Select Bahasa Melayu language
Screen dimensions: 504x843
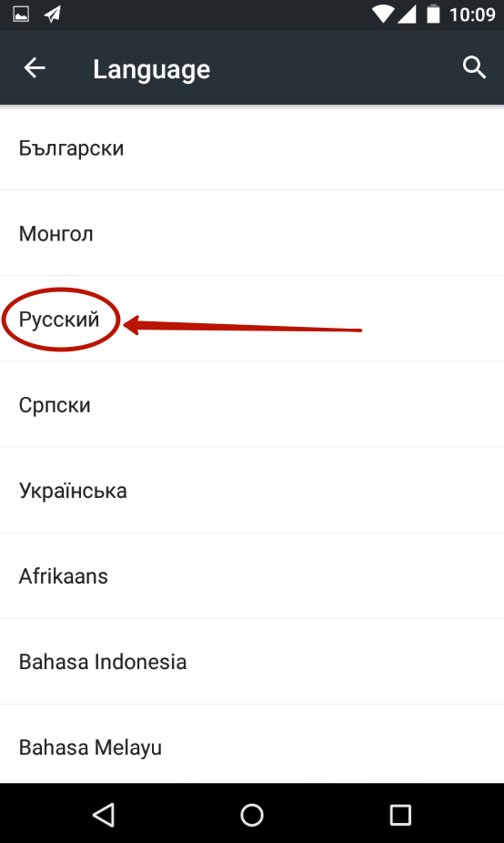pos(252,744)
